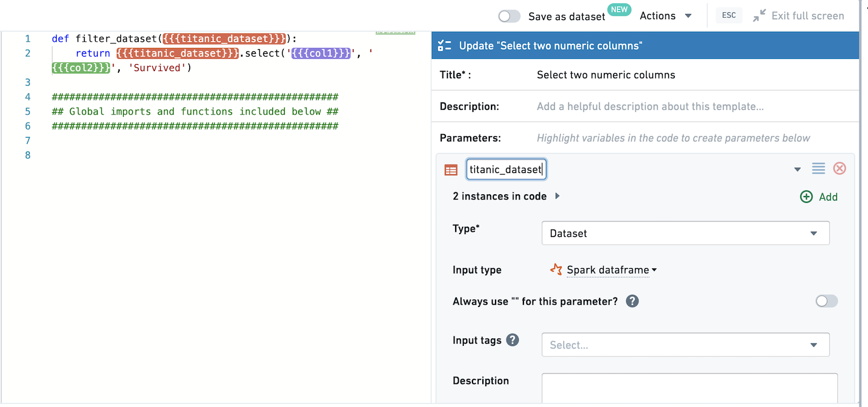Image resolution: width=868 pixels, height=407 pixels.
Task: Click the checklist icon in the Update header
Action: coord(445,46)
